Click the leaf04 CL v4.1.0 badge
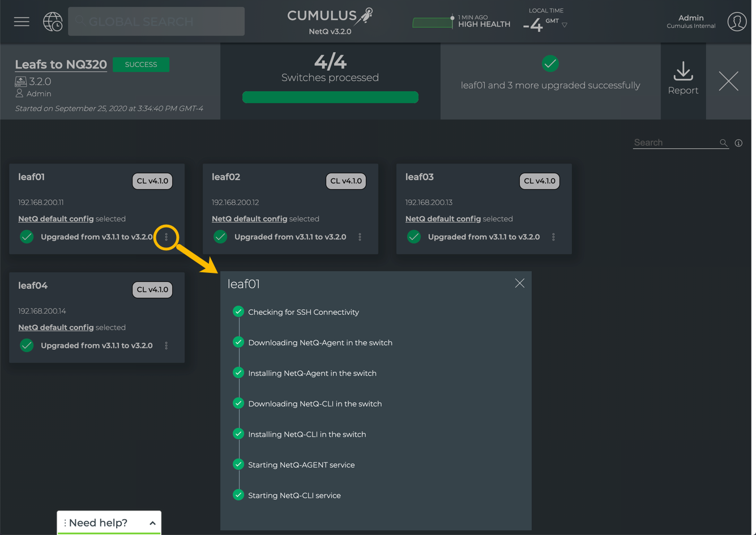Screen dimensions: 756x535 [152, 289]
